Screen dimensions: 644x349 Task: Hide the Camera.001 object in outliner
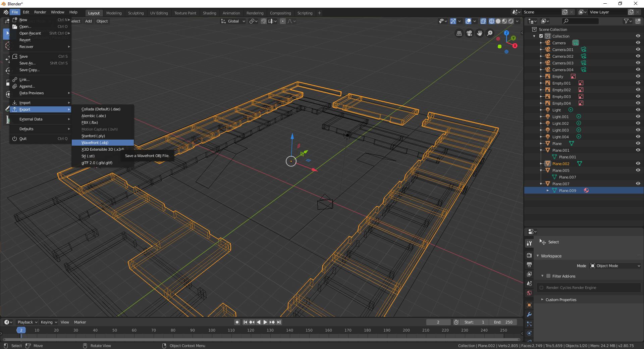[x=638, y=49]
